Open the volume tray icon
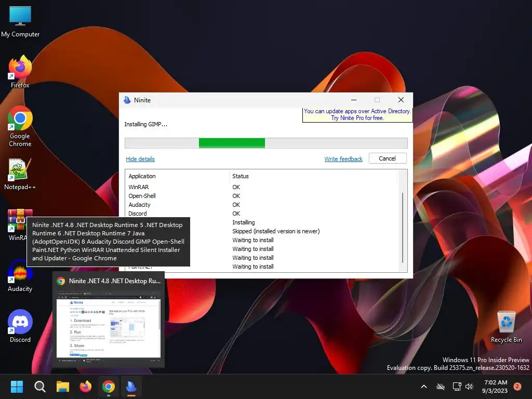 pos(469,387)
